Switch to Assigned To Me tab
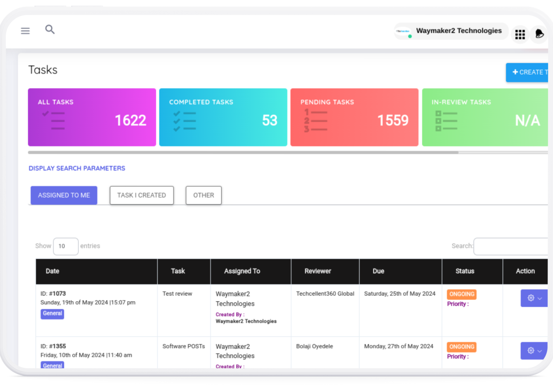Viewport: 553px width, 392px height. pyautogui.click(x=64, y=195)
